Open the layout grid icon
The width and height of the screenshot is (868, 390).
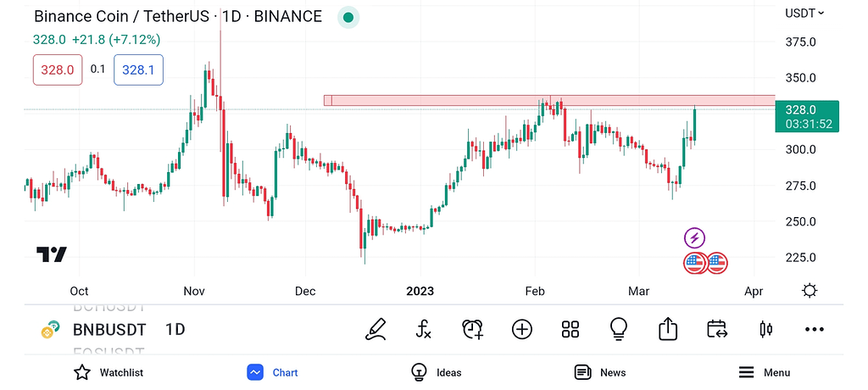point(570,329)
